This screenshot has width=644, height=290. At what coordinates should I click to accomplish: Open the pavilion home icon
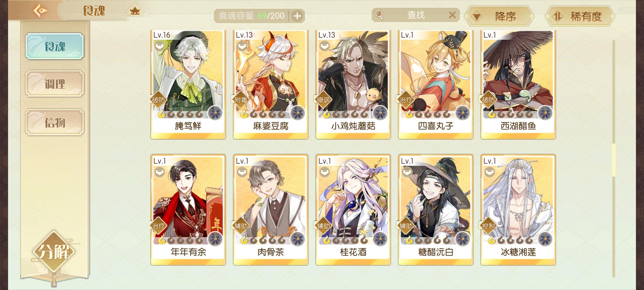[x=135, y=11]
